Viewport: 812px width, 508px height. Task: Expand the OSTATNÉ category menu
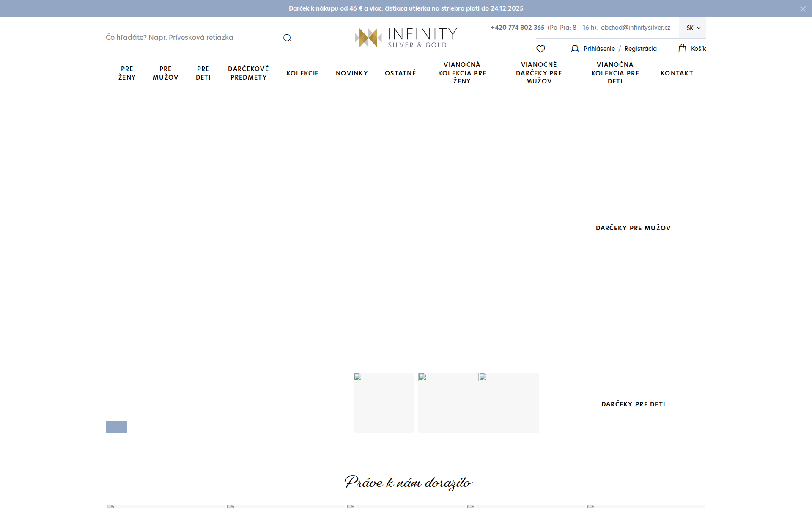coord(400,73)
